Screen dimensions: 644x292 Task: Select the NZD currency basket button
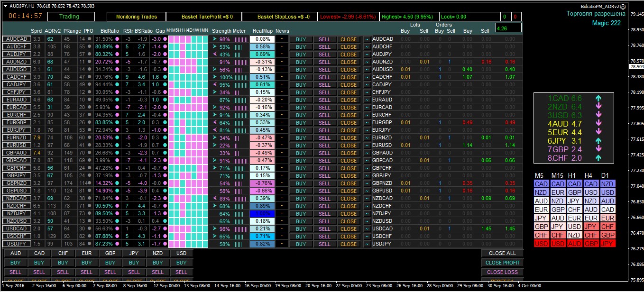[158, 253]
